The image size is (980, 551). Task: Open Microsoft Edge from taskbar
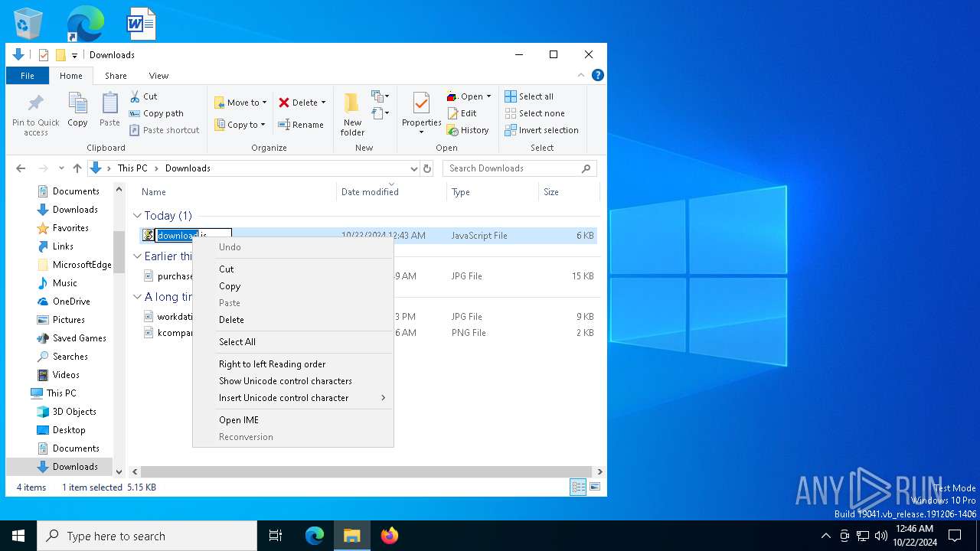pos(315,536)
